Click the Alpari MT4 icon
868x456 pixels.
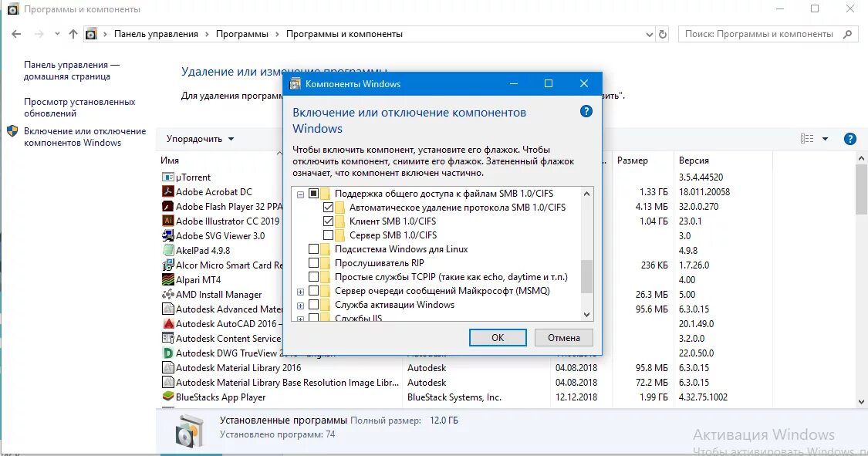click(x=167, y=279)
